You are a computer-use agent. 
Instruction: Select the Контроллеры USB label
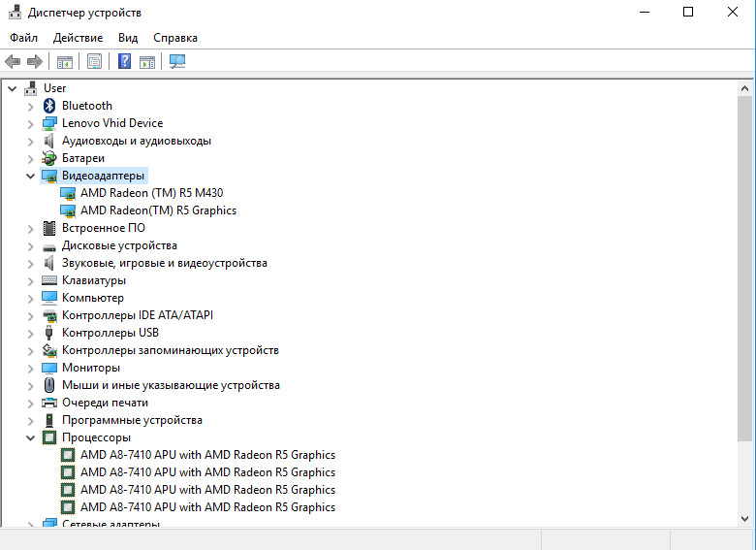110,333
